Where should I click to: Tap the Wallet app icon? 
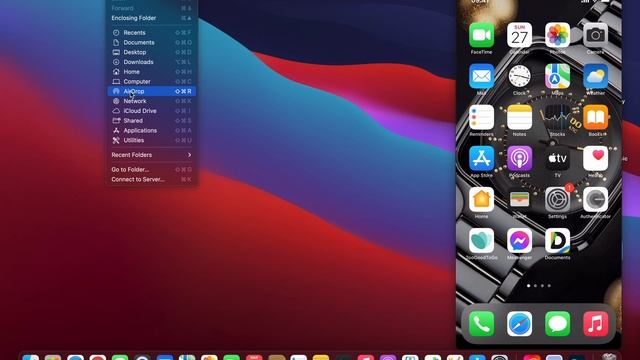(x=519, y=200)
